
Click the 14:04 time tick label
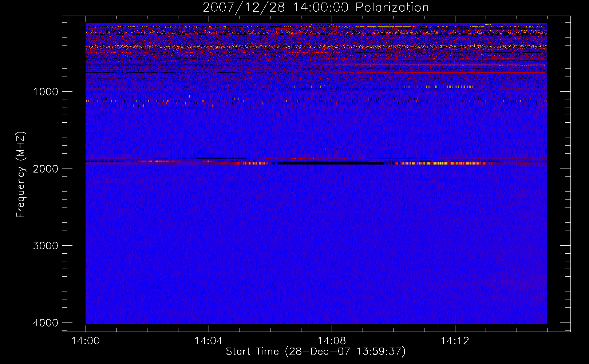click(x=209, y=341)
